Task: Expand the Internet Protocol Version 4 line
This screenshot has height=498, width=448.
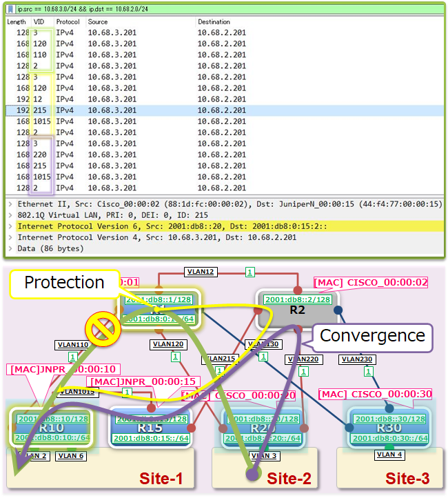Action: tap(10, 237)
